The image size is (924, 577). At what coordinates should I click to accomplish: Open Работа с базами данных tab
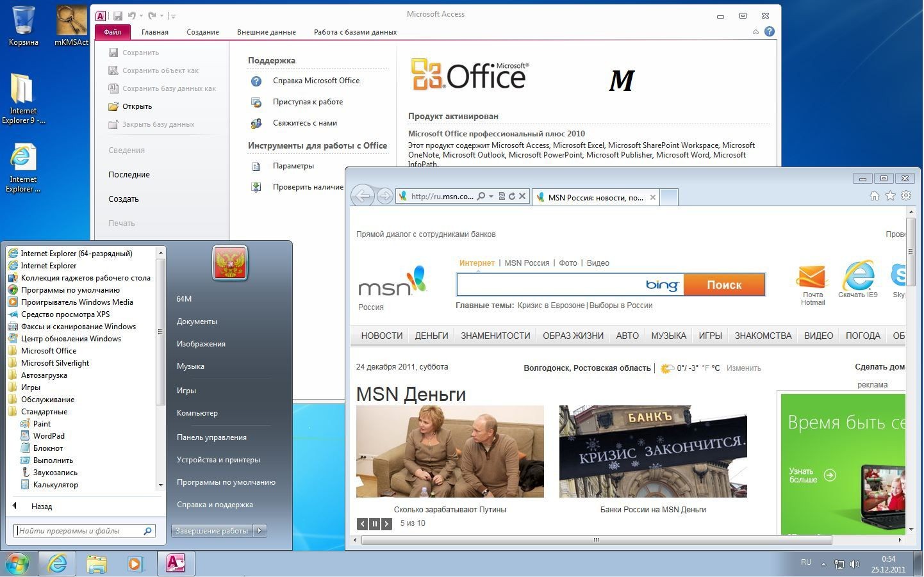pyautogui.click(x=355, y=32)
